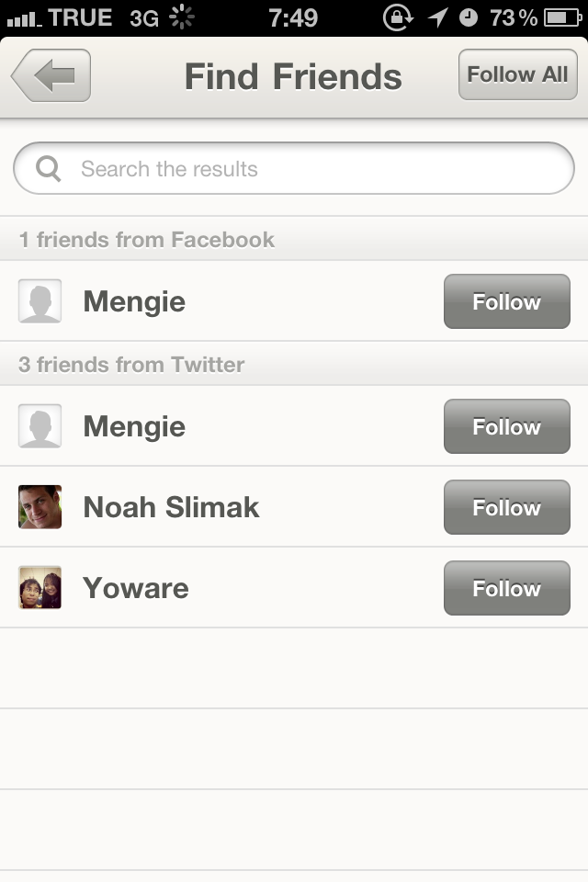
Task: Tap the 1 friends from Facebook header
Action: (147, 240)
